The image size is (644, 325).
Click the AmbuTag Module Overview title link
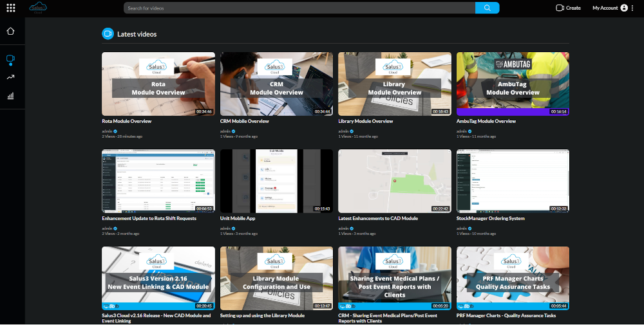[x=486, y=121]
